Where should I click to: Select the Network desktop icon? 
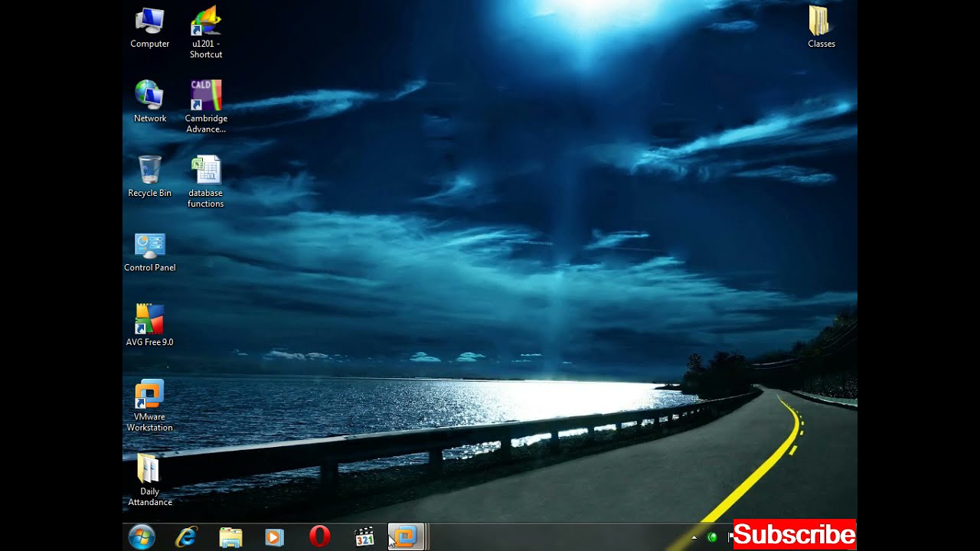pyautogui.click(x=150, y=102)
